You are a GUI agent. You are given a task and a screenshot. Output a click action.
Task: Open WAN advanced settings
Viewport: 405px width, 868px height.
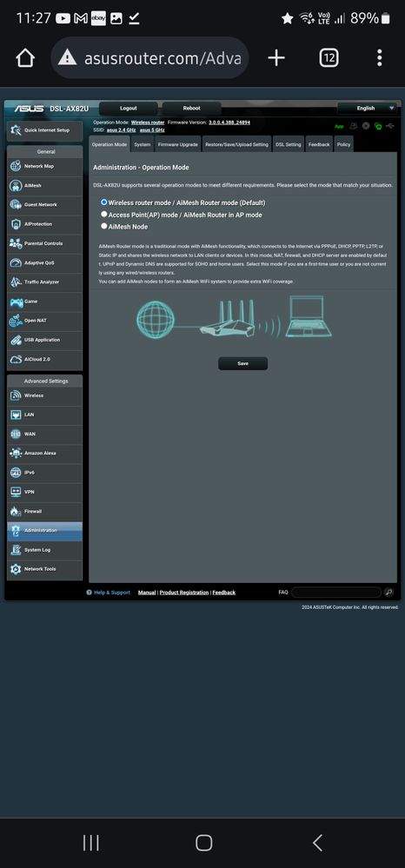coord(45,434)
